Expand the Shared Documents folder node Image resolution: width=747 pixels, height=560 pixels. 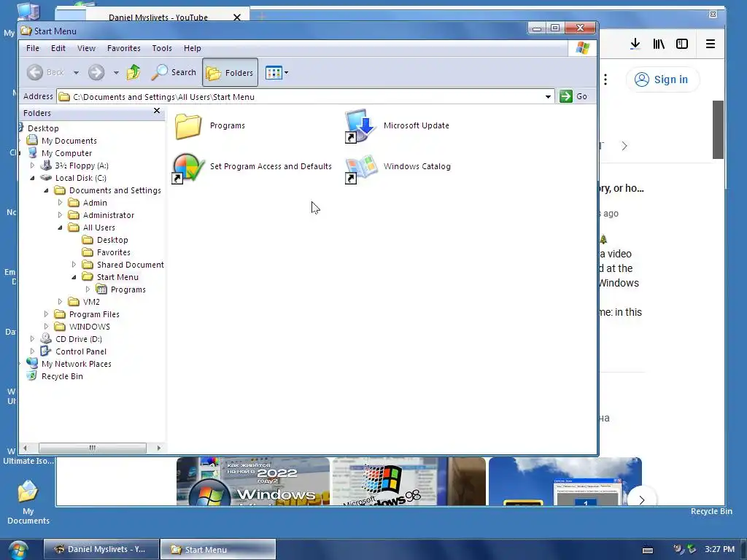pos(74,264)
